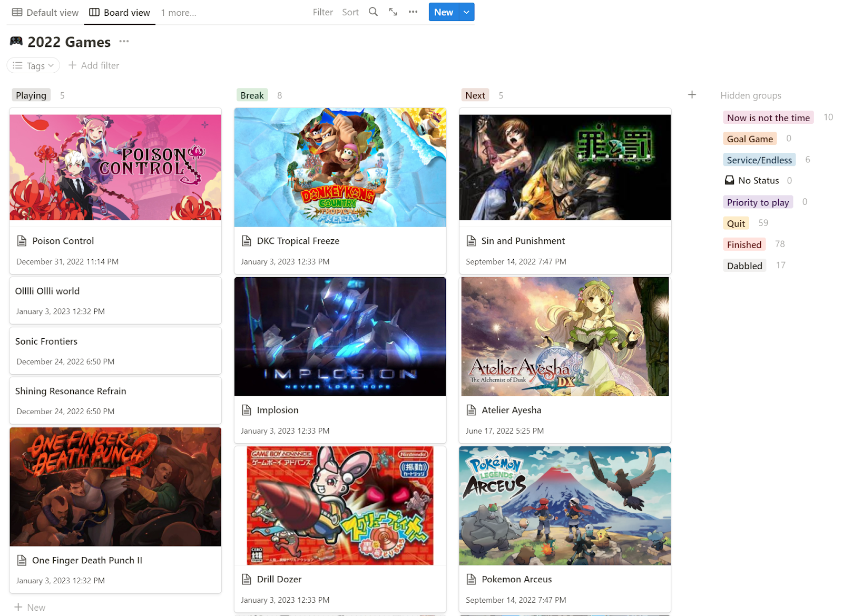843x616 pixels.
Task: Click the 'Drill Dozer' card title
Action: click(279, 579)
